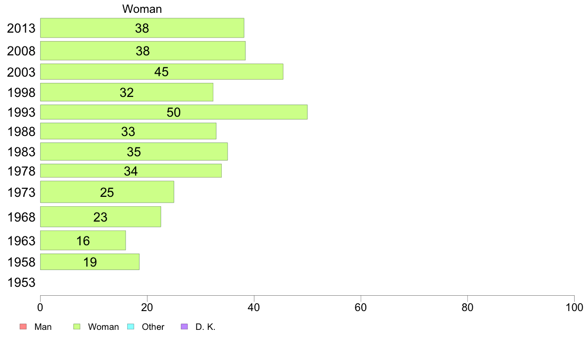
Task: Click the 1953 year axis label
Action: 21,282
